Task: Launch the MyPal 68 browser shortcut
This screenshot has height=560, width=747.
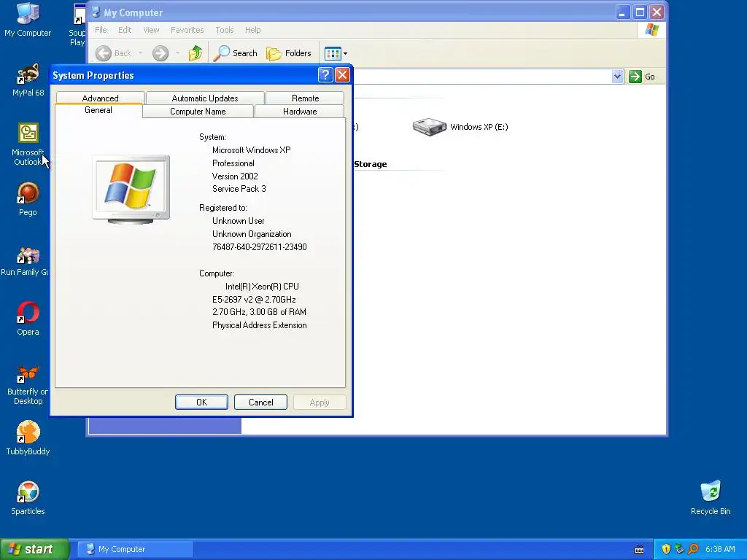Action: (28, 80)
